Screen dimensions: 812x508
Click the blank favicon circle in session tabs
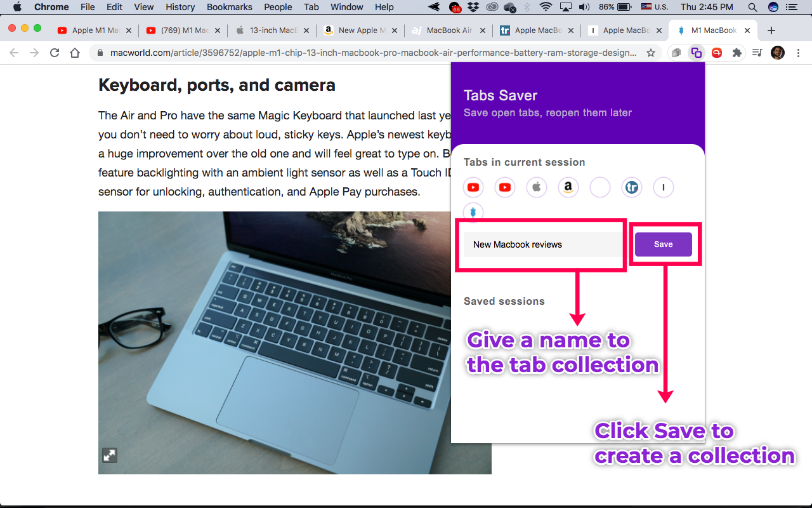[x=600, y=187]
